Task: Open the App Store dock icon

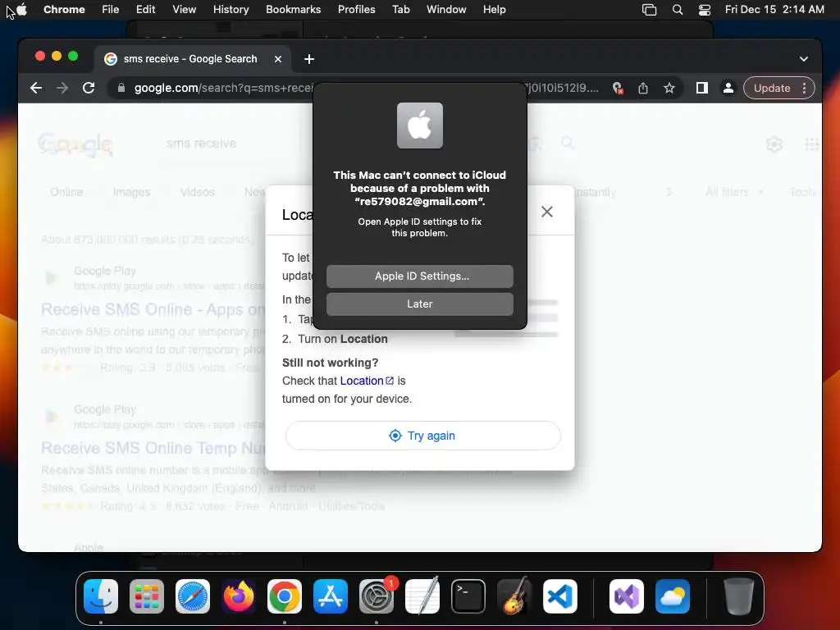Action: [x=331, y=596]
